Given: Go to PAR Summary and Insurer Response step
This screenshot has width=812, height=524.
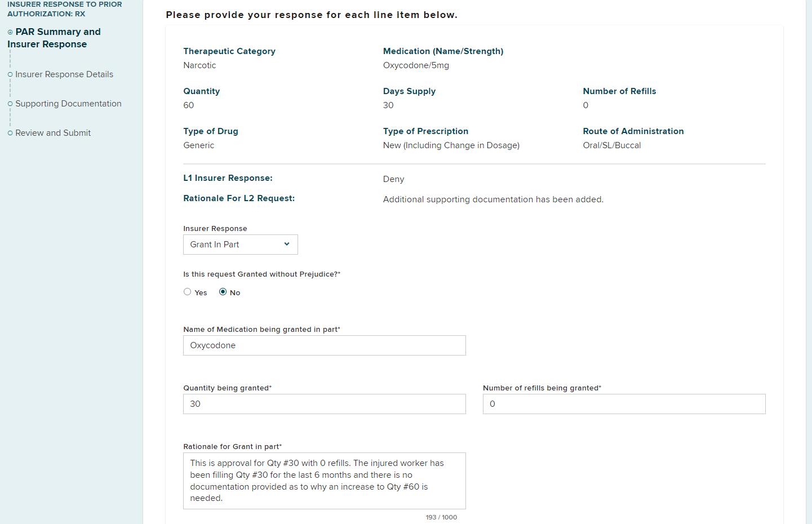Looking at the screenshot, I should [54, 38].
